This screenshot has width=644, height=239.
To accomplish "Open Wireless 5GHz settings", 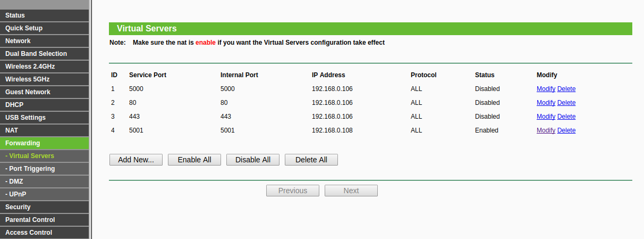I will (x=45, y=79).
